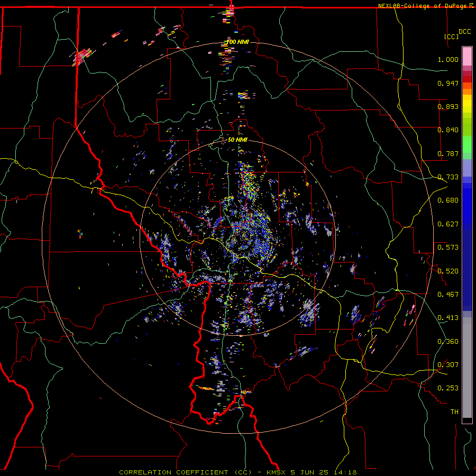Click the 0.520 legend value
The height and width of the screenshot is (476, 476).
(x=448, y=271)
